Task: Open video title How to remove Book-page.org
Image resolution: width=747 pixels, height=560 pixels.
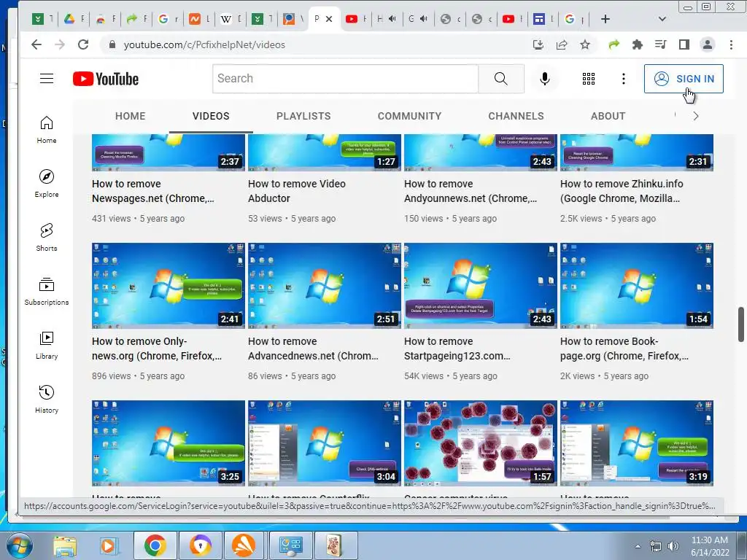Action: 624,349
